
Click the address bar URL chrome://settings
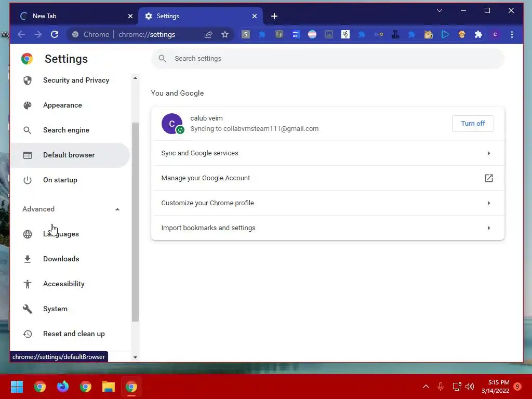coord(147,34)
